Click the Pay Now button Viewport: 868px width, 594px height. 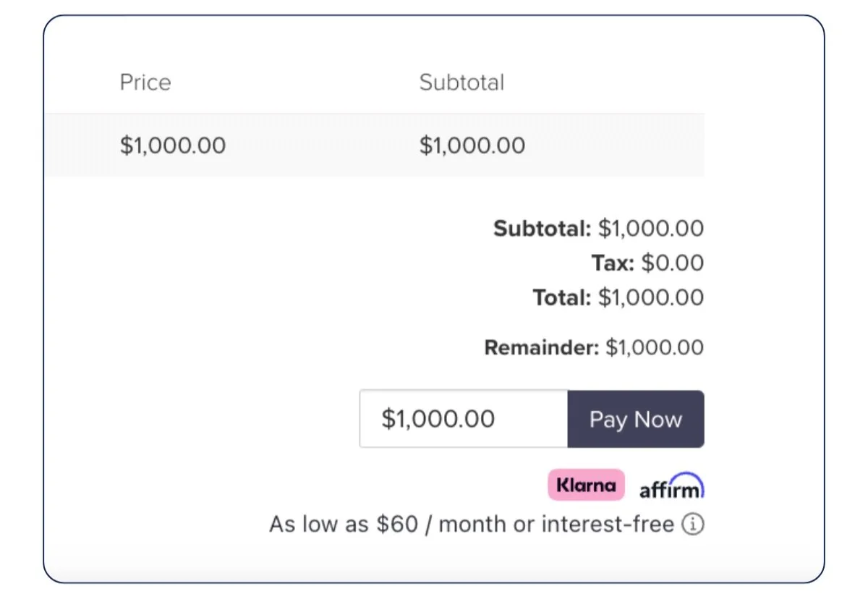636,420
